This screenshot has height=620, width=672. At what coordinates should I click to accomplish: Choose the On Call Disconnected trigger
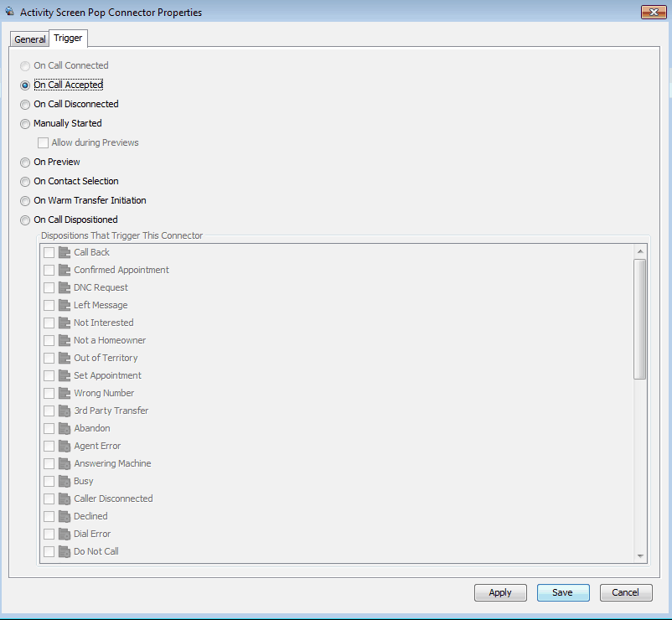(25, 105)
